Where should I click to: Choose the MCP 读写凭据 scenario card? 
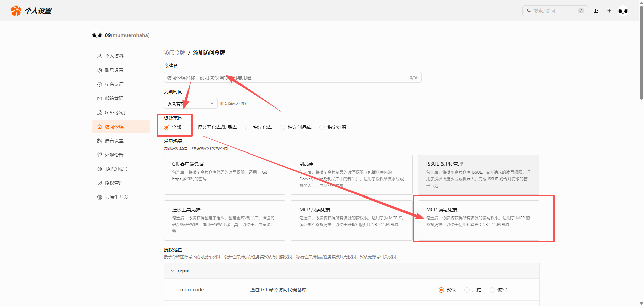(478, 220)
